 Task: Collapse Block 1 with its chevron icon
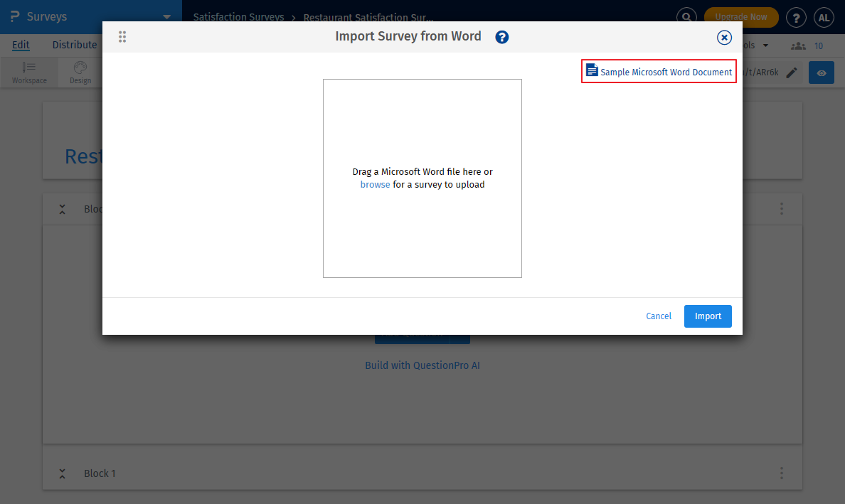pyautogui.click(x=62, y=473)
